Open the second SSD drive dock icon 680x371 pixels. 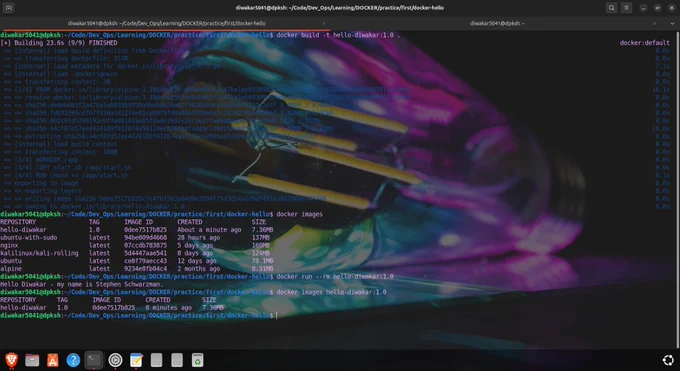177,360
